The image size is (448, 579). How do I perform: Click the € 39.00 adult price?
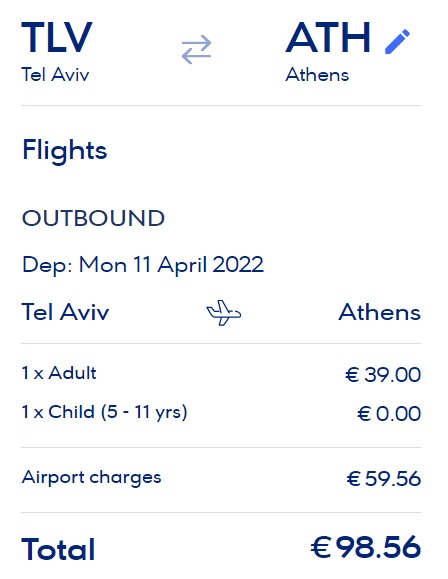point(383,374)
